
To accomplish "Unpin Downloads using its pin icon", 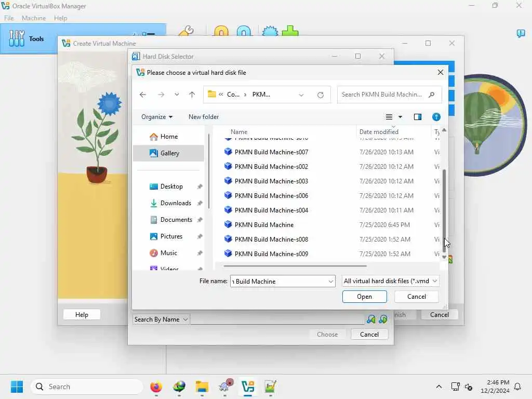I will coord(200,203).
